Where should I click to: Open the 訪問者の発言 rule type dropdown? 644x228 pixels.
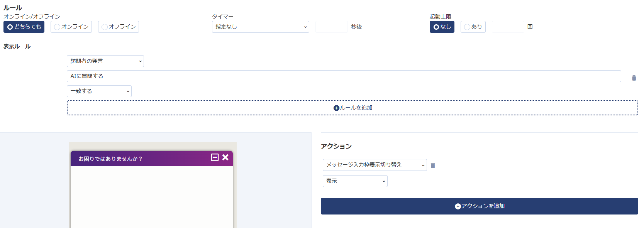pos(105,61)
